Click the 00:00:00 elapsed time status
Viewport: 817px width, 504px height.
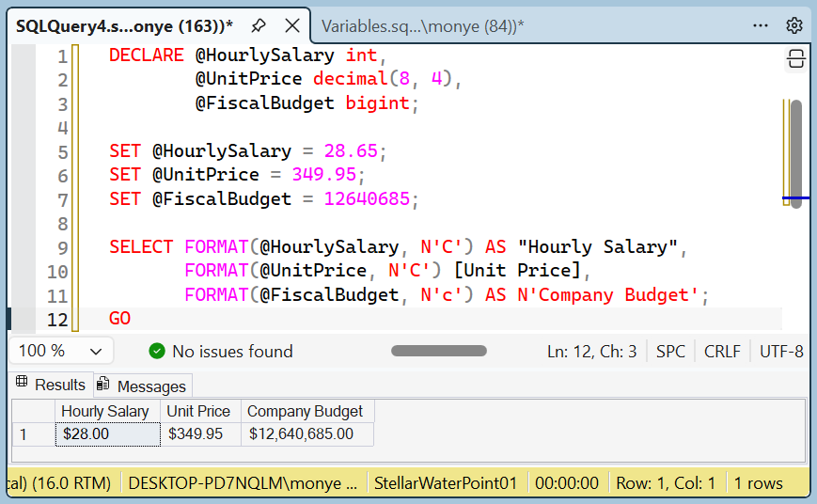coord(567,483)
